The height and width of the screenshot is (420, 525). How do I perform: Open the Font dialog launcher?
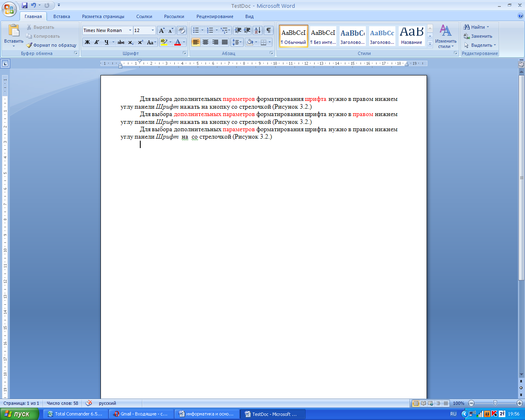point(184,53)
